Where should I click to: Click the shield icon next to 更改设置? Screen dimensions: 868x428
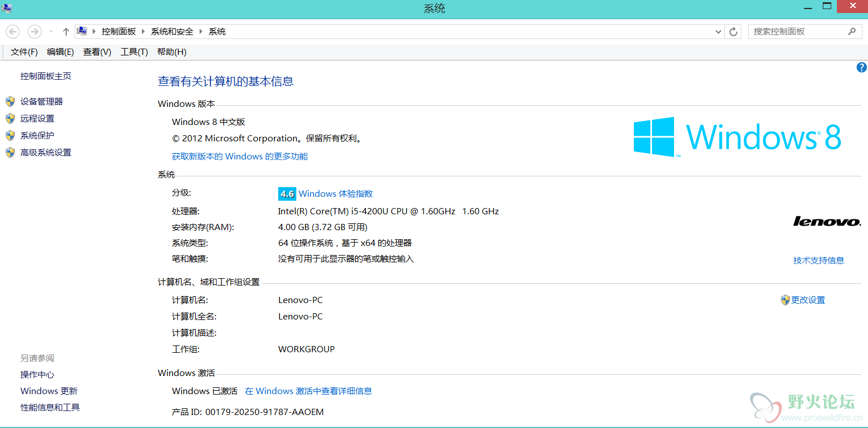785,300
